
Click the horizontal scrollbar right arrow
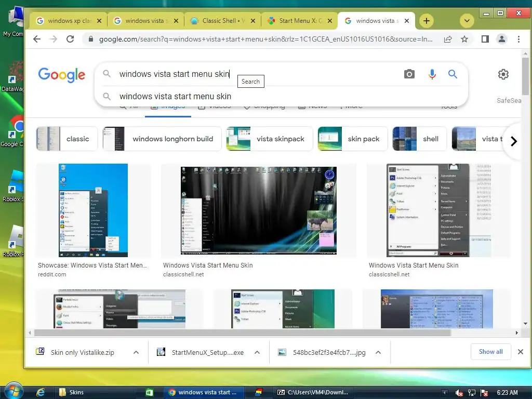click(517, 333)
